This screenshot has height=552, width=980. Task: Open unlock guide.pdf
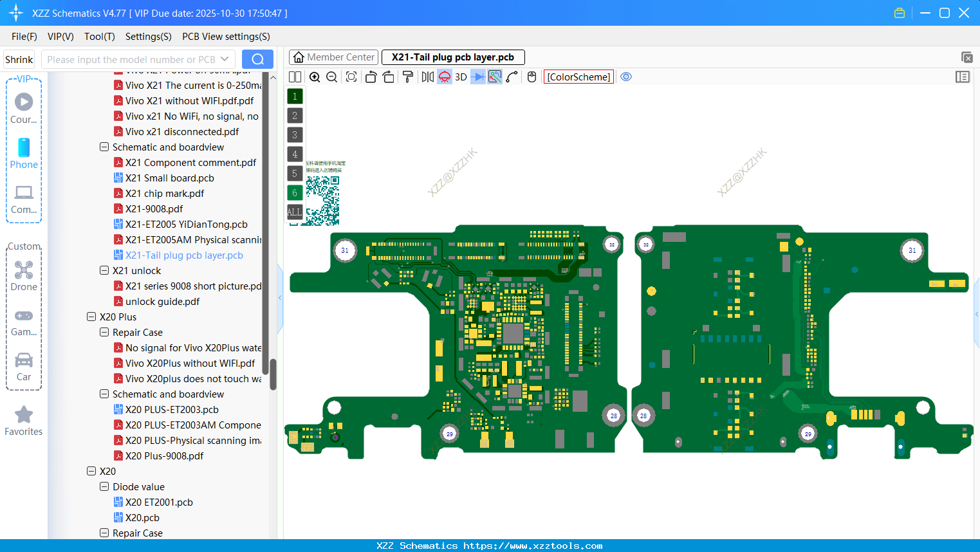tap(163, 302)
